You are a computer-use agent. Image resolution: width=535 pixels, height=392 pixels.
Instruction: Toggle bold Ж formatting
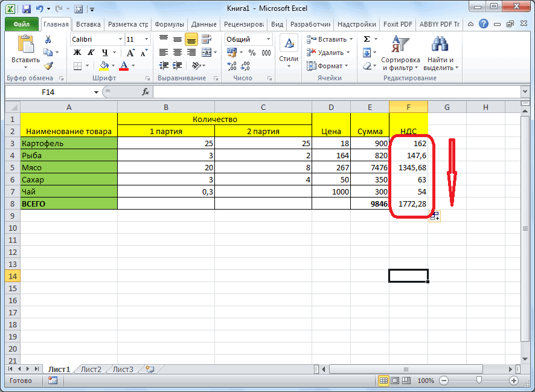(77, 53)
